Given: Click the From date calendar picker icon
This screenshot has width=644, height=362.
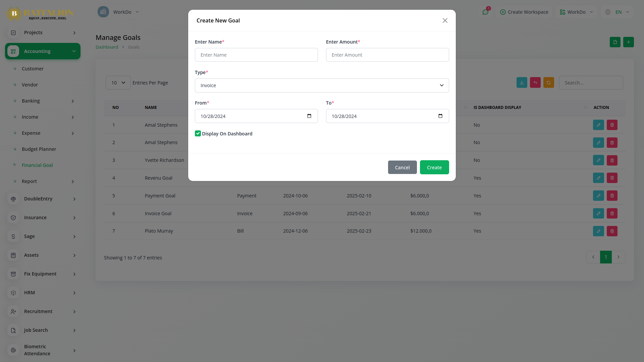Looking at the screenshot, I should [309, 116].
